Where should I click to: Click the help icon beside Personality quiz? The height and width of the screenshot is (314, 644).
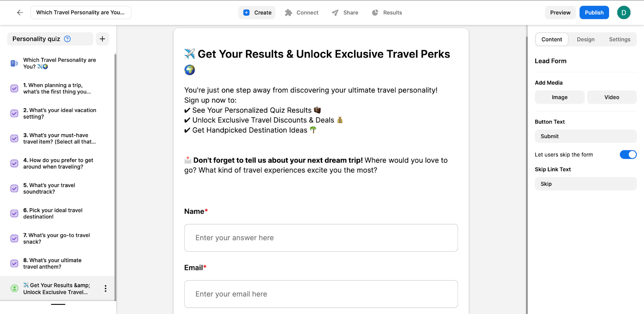pyautogui.click(x=67, y=39)
